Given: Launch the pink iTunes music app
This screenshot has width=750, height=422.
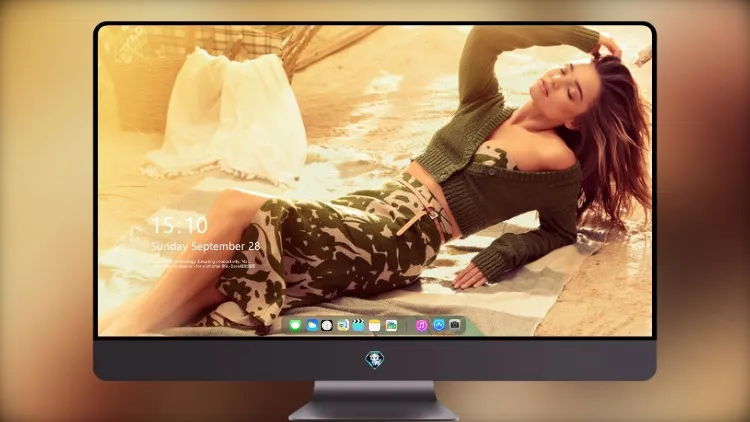Looking at the screenshot, I should click(x=421, y=325).
